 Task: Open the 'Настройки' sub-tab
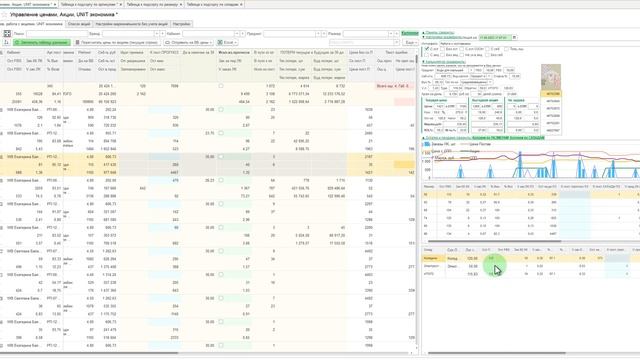pos(182,24)
